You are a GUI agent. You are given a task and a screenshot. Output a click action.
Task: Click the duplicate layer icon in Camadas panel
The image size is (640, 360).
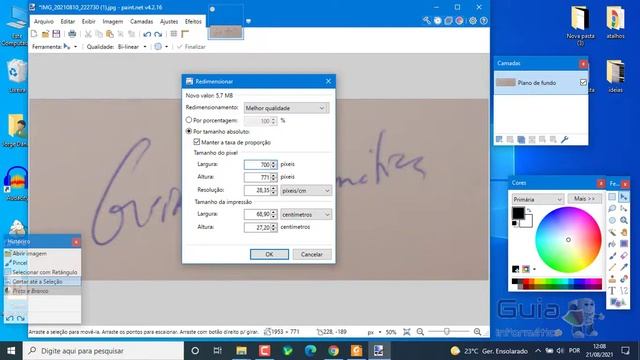point(521,140)
